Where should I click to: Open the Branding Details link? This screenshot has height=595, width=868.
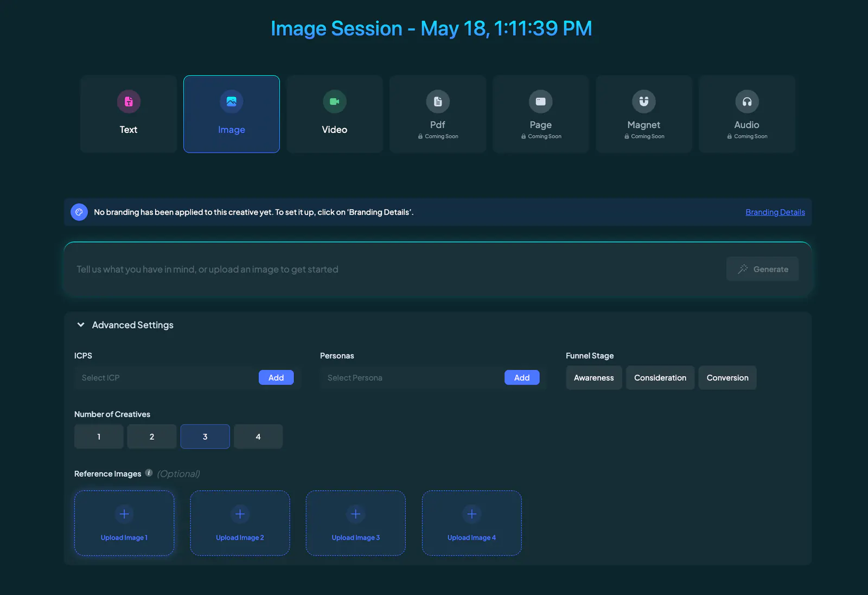pyautogui.click(x=775, y=212)
